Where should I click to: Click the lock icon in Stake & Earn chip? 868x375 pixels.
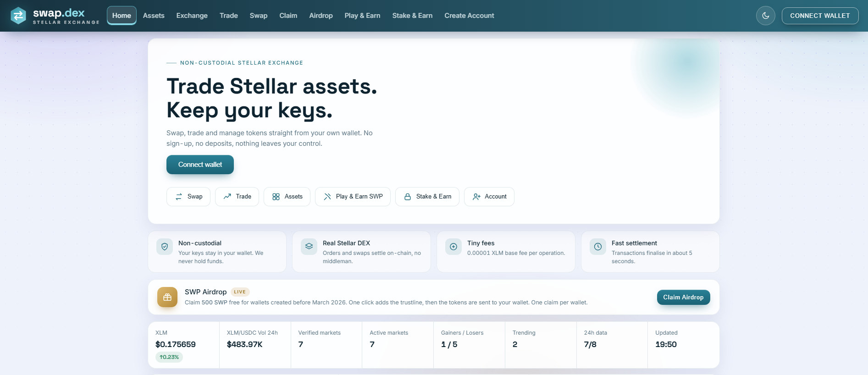pyautogui.click(x=408, y=197)
